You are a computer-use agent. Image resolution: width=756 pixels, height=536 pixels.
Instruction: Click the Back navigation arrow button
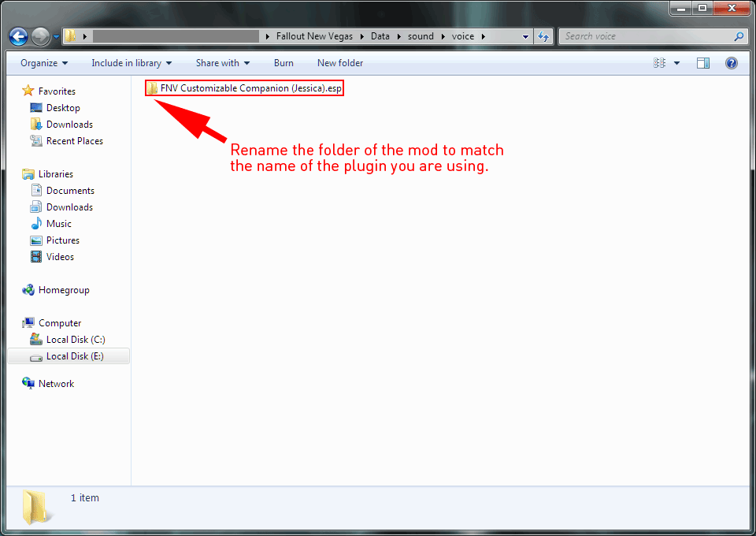[x=19, y=36]
